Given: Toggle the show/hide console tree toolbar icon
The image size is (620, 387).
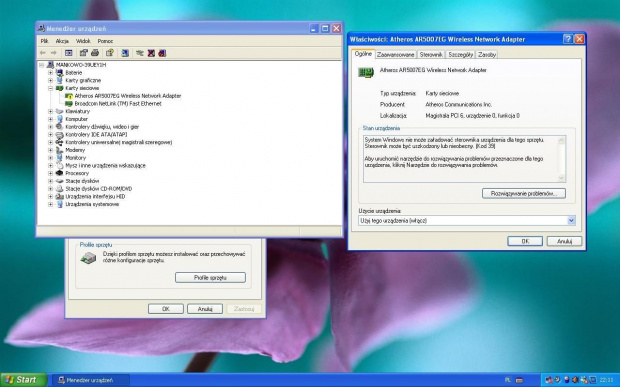Looking at the screenshot, I should (x=69, y=53).
